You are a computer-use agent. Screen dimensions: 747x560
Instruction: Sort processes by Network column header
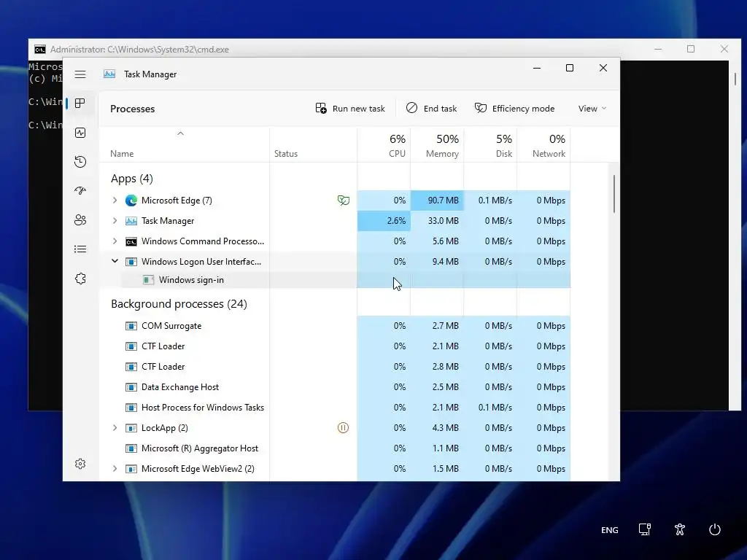coord(543,146)
